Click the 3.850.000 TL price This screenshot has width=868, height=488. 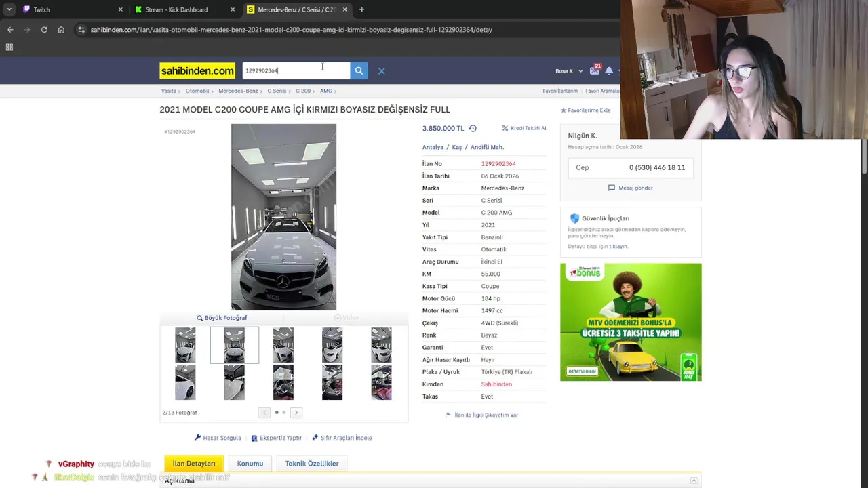443,128
